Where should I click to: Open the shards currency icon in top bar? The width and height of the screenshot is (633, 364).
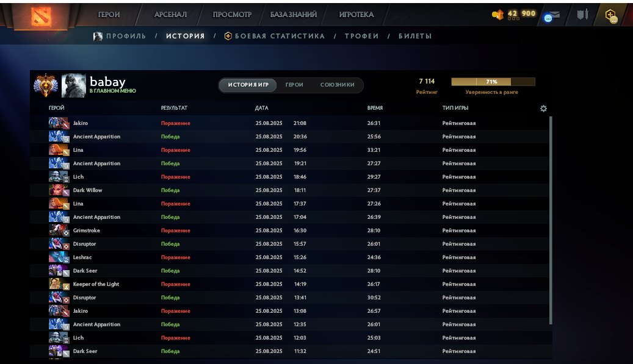497,15
